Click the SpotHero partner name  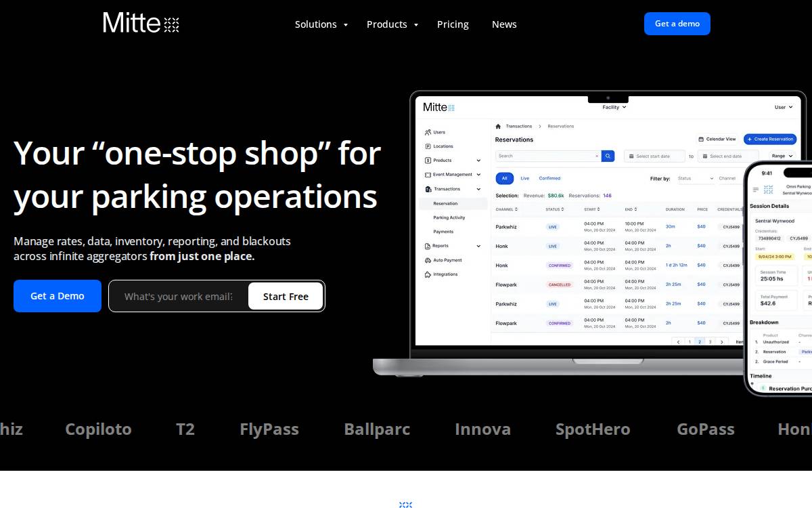coord(593,429)
